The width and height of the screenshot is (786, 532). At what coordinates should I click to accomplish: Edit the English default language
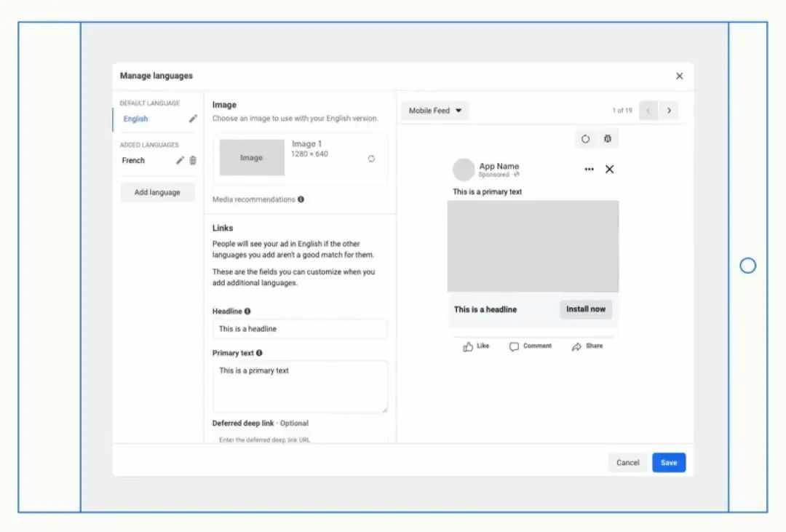(193, 119)
